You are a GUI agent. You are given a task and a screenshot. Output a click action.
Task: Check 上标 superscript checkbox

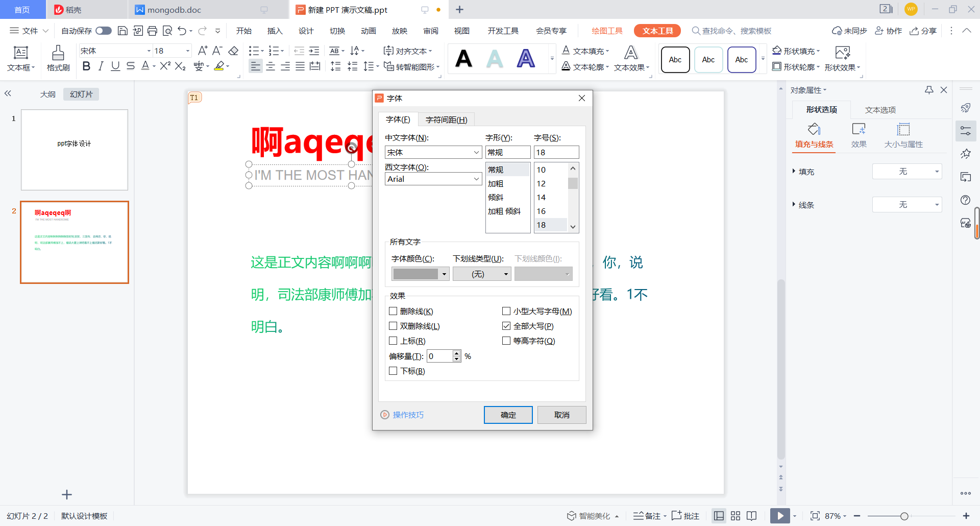(393, 341)
